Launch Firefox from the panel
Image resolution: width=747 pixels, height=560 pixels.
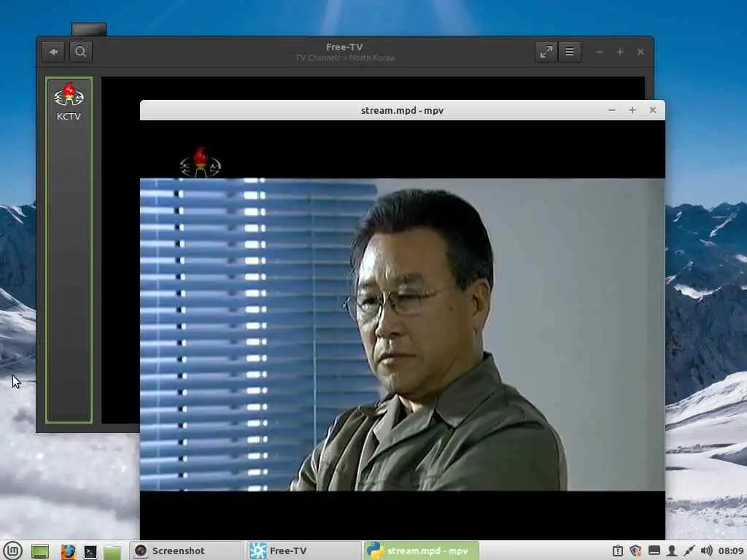click(68, 551)
